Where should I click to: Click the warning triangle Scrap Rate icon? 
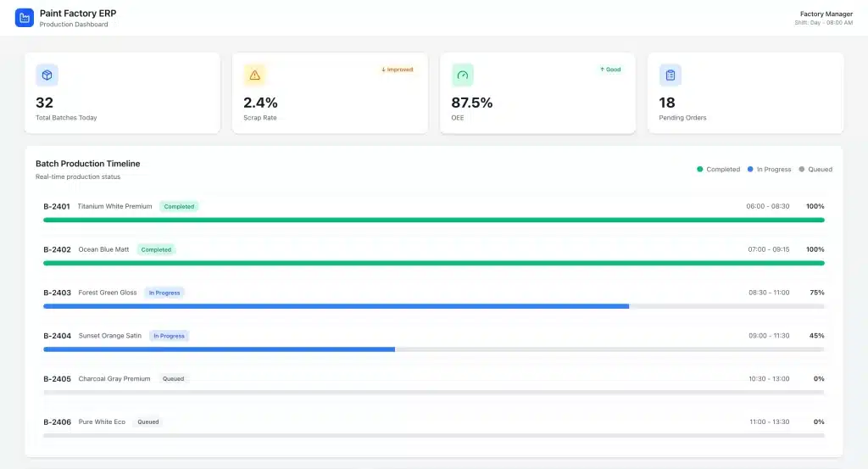point(254,75)
